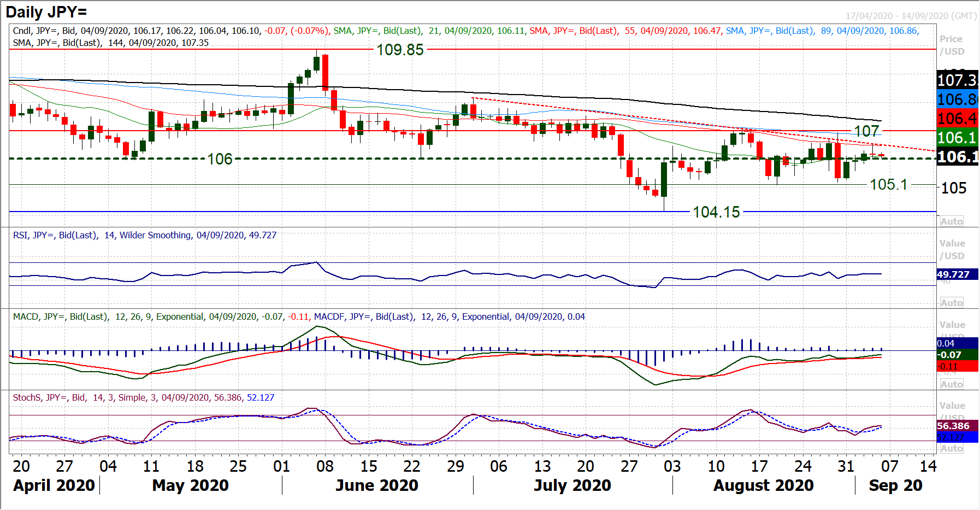Click the black 107.3 SMA price tag
This screenshot has width=980, height=510.
click(957, 80)
